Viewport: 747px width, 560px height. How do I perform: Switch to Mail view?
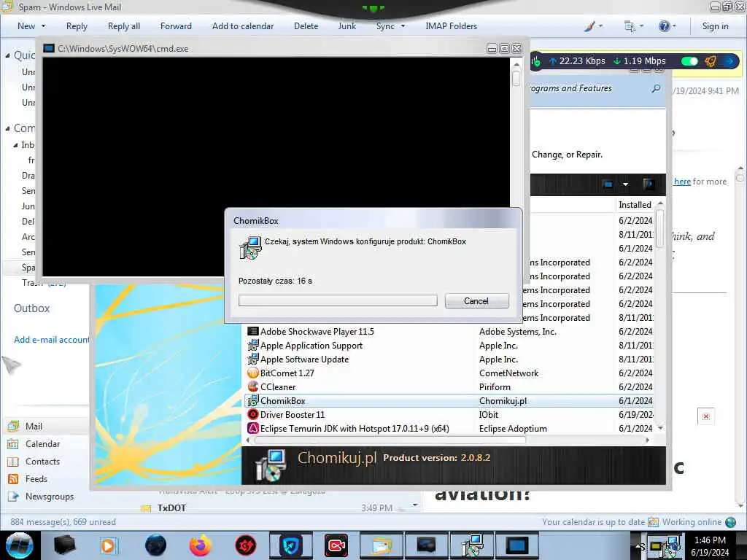point(34,426)
